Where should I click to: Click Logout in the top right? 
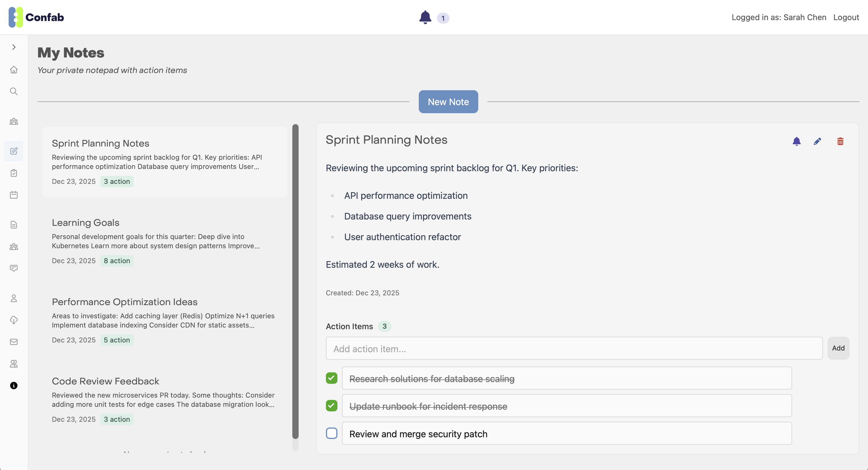coord(846,17)
